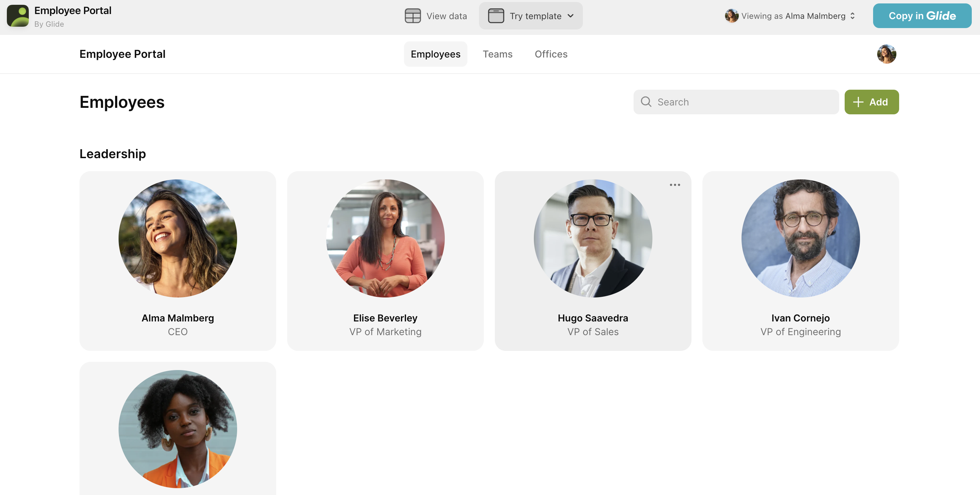
Task: Click the plus icon in Add button
Action: (x=858, y=102)
